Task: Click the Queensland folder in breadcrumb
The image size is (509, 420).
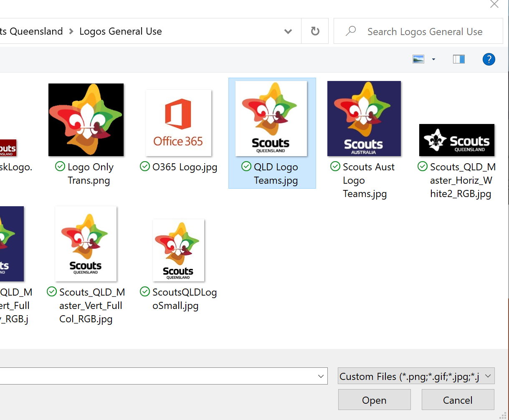Action: [x=31, y=31]
